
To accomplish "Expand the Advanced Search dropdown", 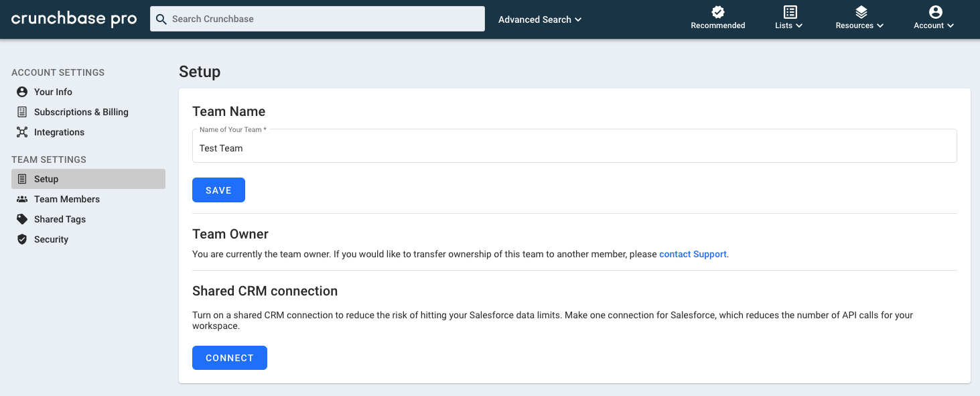I will pos(540,19).
